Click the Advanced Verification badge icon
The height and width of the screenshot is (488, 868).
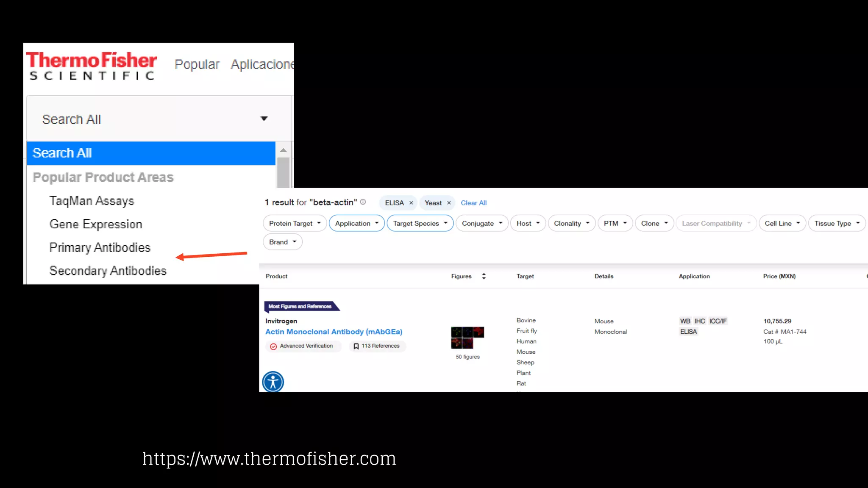click(x=273, y=347)
